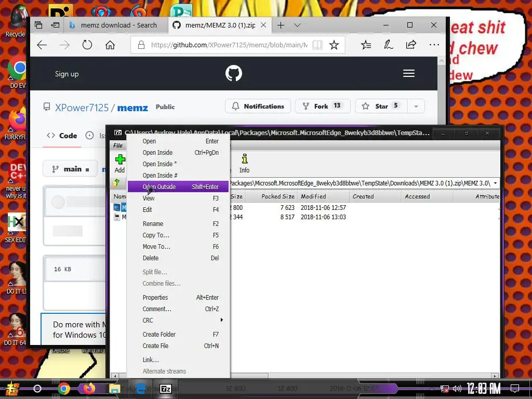The image size is (532, 399).
Task: Choose Comment... menu entry
Action: click(x=179, y=309)
